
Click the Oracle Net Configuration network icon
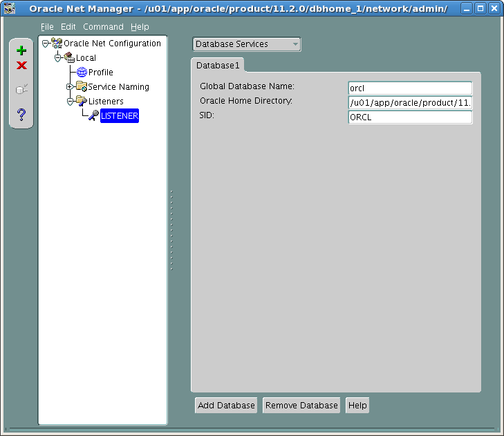coord(57,43)
